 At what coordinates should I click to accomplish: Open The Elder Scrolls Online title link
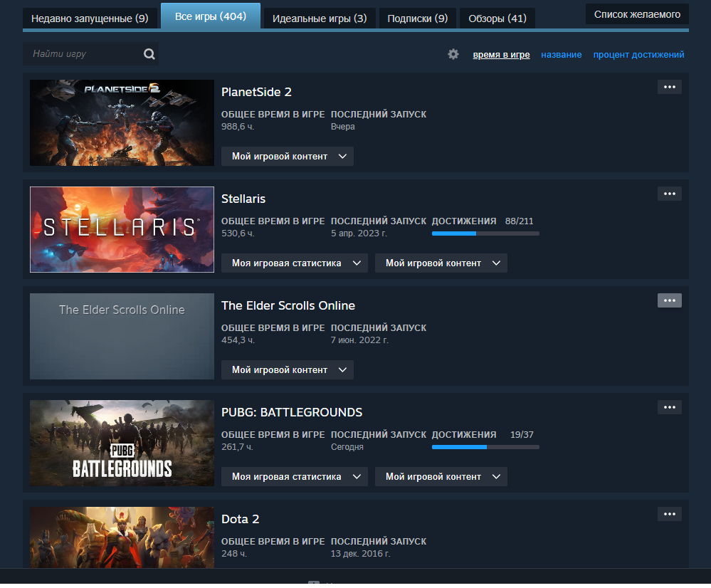(x=288, y=306)
